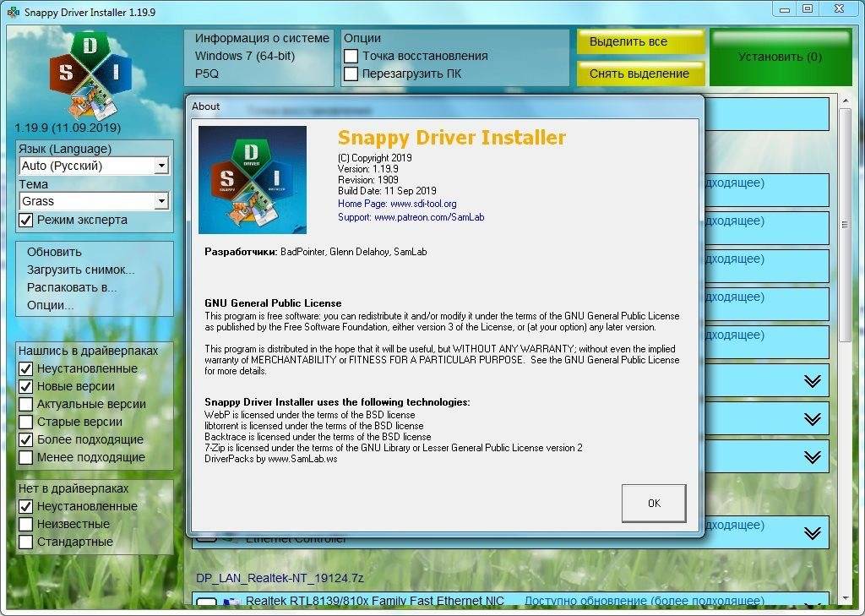This screenshot has width=865, height=616.
Task: Click the Windows 7 (64-bit) system text
Action: point(244,56)
